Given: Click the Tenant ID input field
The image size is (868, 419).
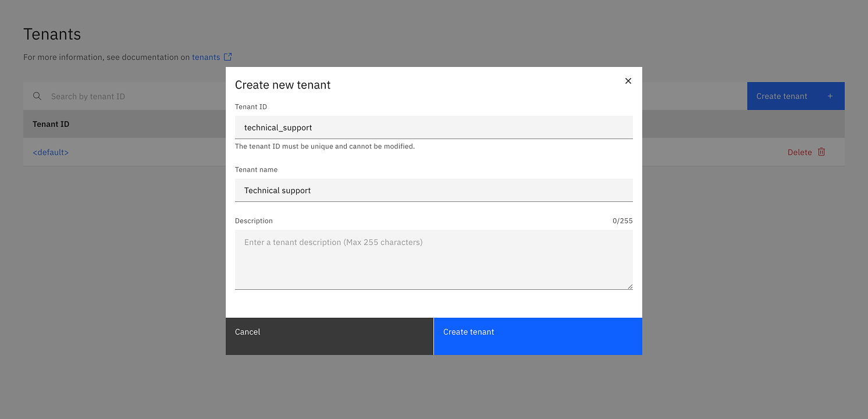Looking at the screenshot, I should click(434, 127).
